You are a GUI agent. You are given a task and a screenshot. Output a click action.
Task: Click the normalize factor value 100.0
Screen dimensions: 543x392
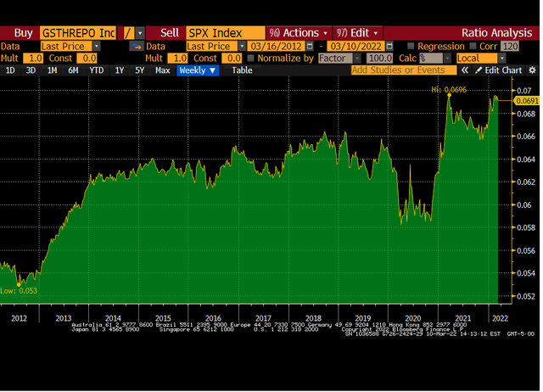pos(379,59)
